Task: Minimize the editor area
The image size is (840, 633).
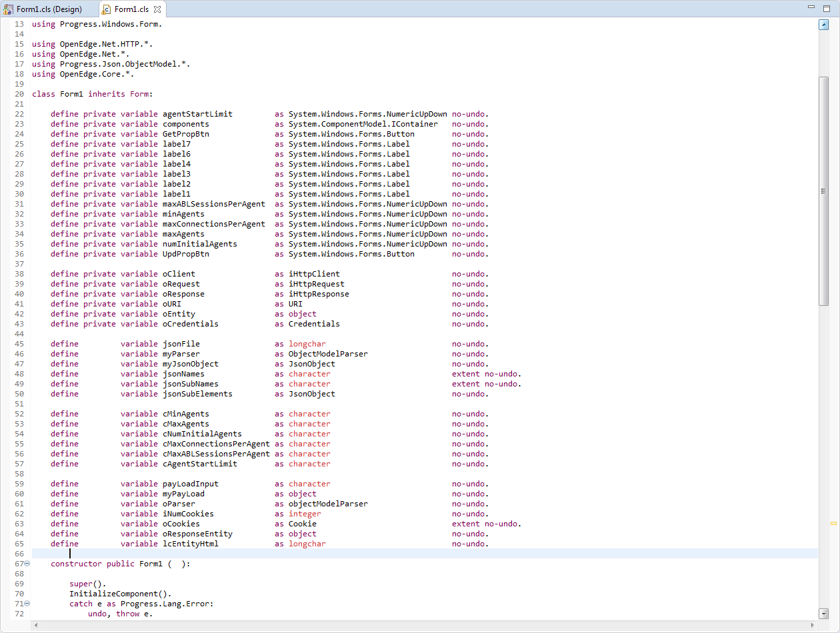Action: click(811, 7)
